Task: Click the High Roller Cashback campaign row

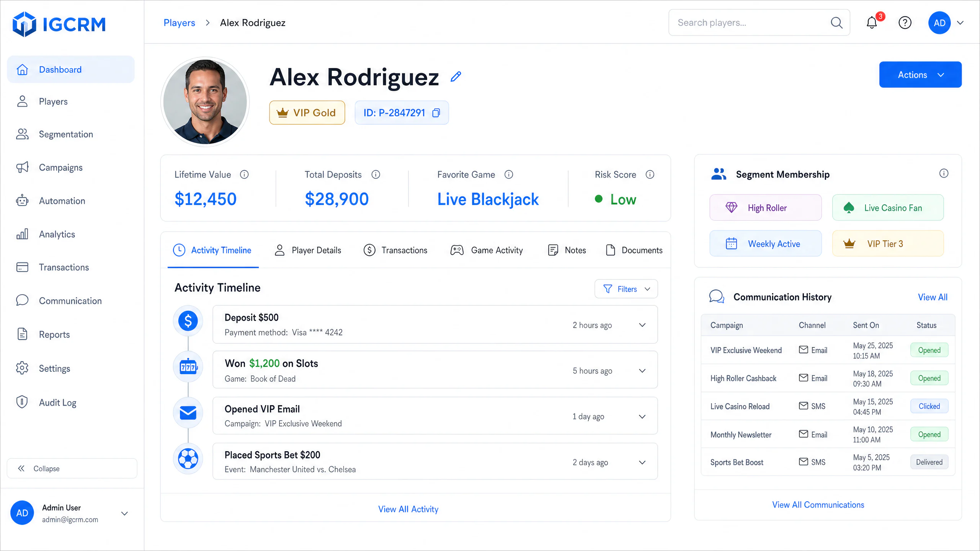Action: [828, 378]
